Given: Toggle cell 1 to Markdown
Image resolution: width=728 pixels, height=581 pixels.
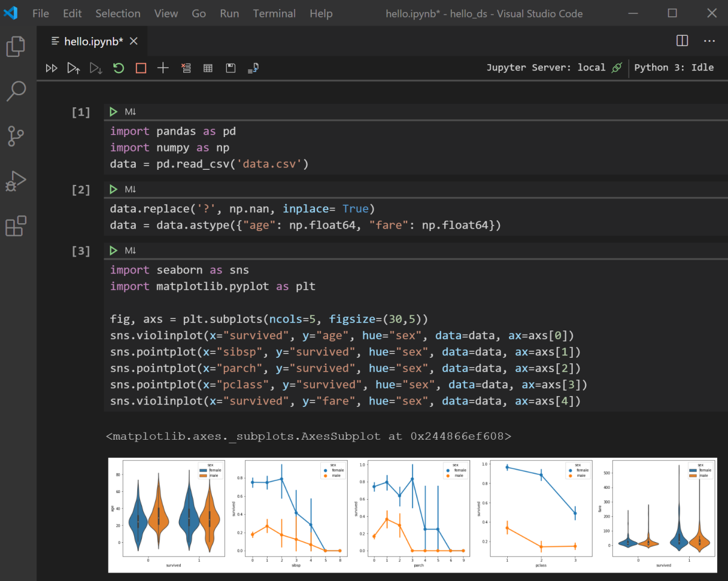Looking at the screenshot, I should click(x=130, y=112).
